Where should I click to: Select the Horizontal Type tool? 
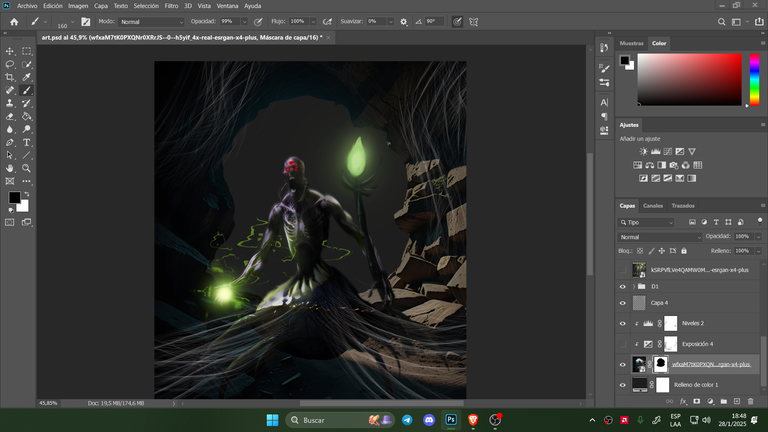(x=26, y=143)
